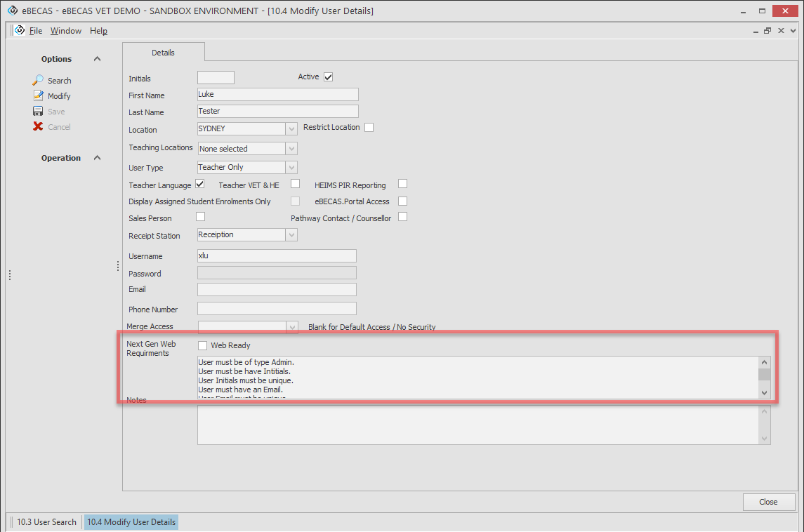804x532 pixels.
Task: Click the Save floppy disk icon
Action: (38, 112)
